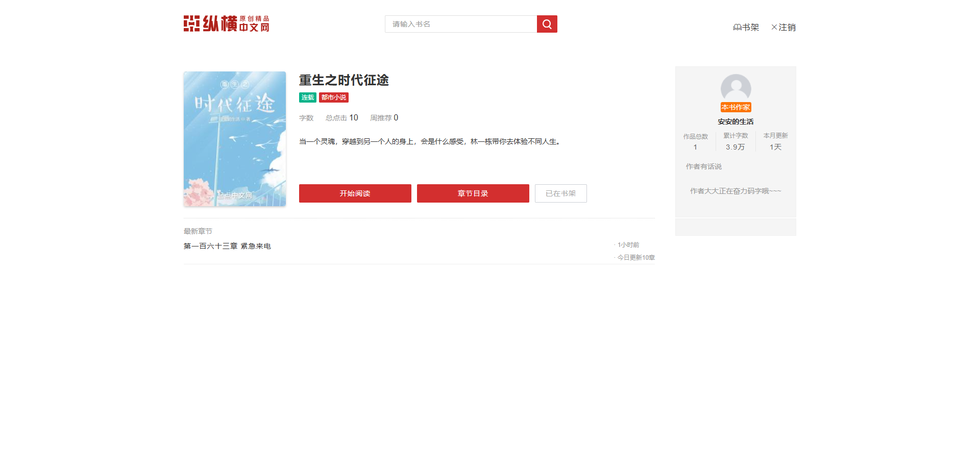Open the 章节目录 chapter list

473,193
